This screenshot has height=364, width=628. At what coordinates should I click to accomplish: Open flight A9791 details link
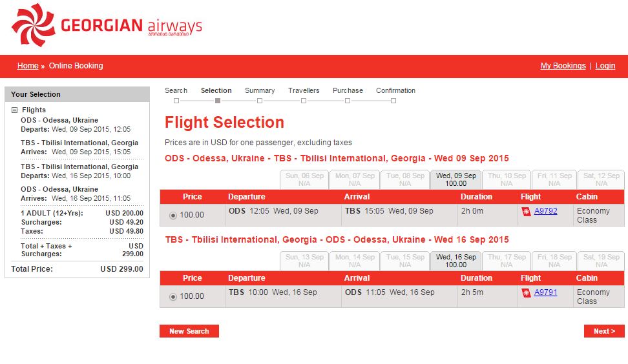click(545, 292)
